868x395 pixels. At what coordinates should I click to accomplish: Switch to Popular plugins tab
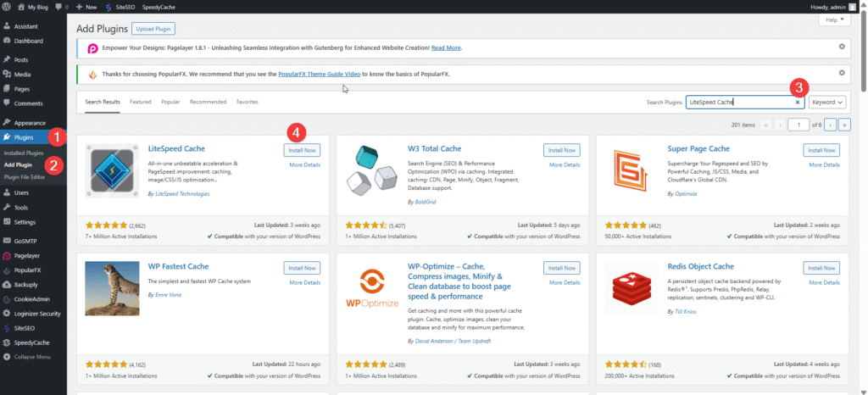pyautogui.click(x=170, y=102)
